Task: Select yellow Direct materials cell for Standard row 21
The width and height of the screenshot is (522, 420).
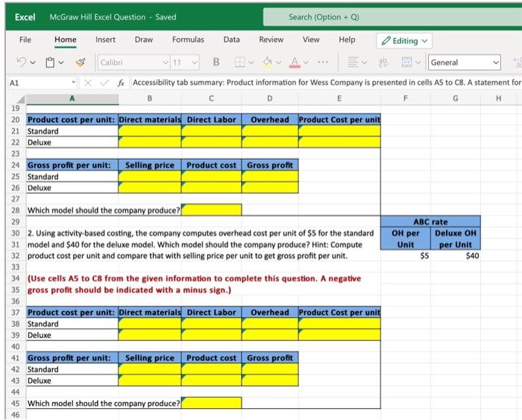Action: click(150, 131)
